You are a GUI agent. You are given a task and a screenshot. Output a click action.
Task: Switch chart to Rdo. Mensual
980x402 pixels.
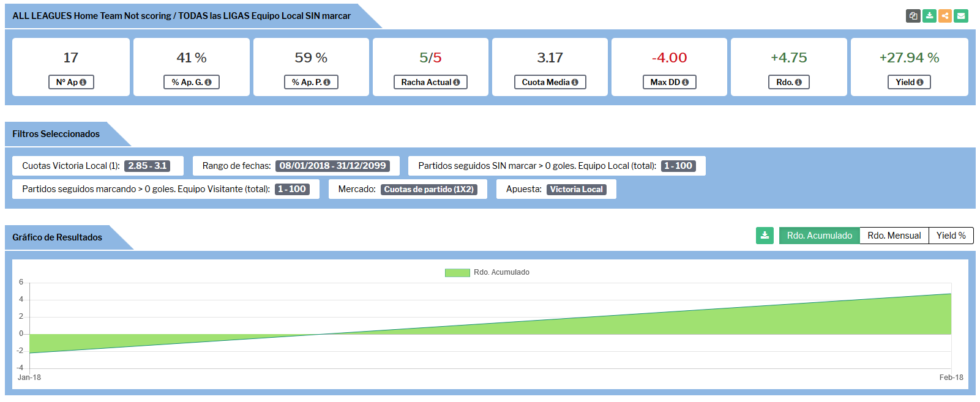pyautogui.click(x=894, y=236)
